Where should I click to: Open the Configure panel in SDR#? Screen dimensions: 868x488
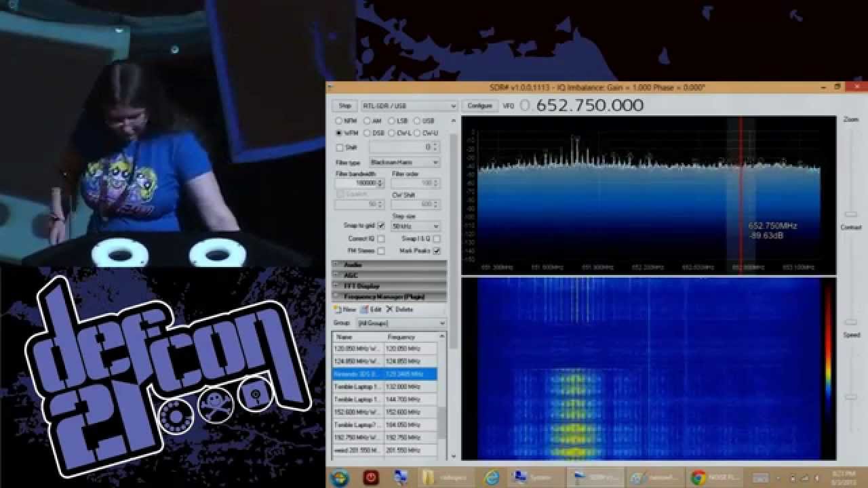pos(479,106)
